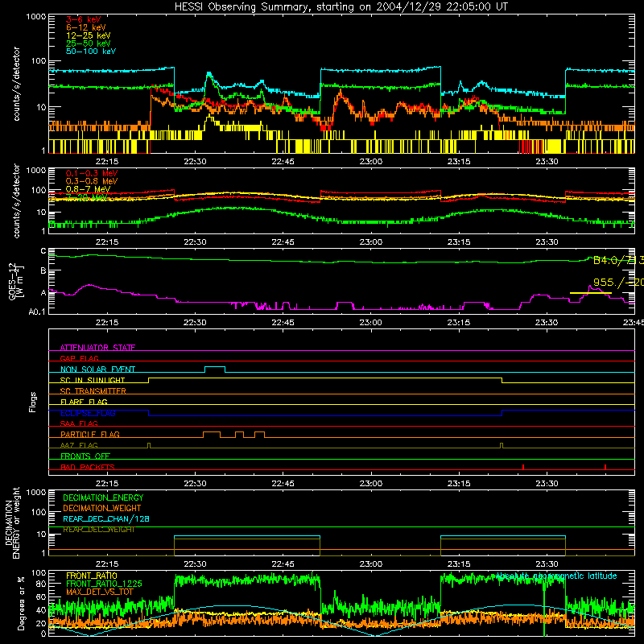Click the DECIMATION_WEIGHT legend label
Screen dimensions: 644x644
pos(102,508)
